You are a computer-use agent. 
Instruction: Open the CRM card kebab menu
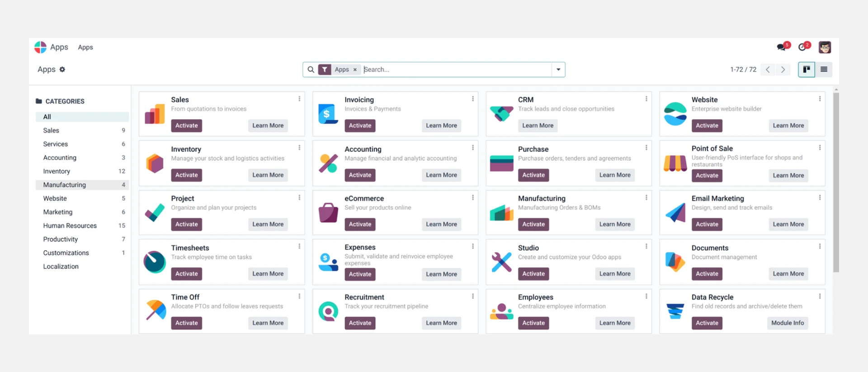646,99
